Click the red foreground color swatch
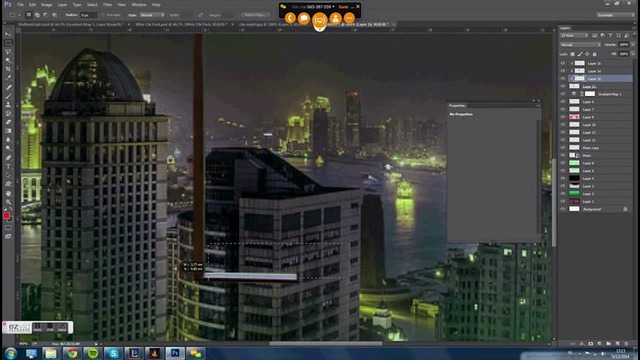 point(6,216)
